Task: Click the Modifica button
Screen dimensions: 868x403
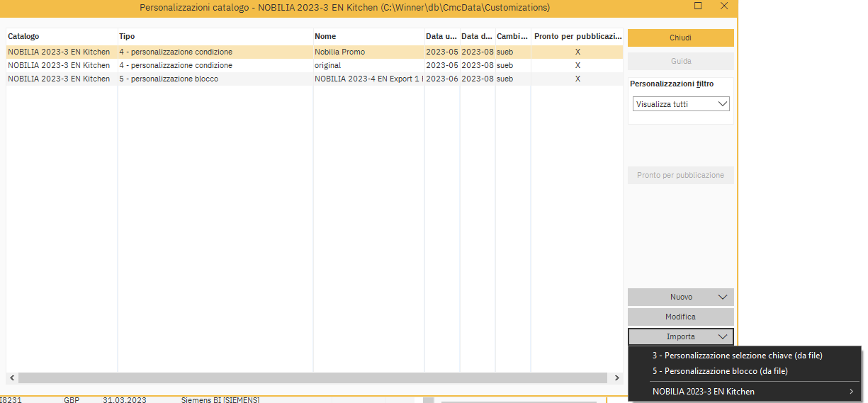Action: pos(680,317)
